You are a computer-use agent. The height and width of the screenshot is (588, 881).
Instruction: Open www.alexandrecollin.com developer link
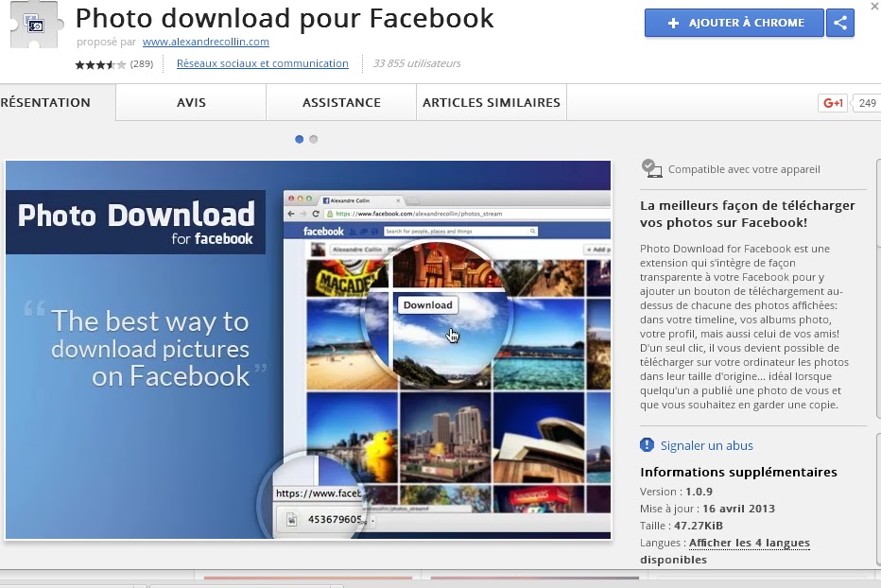(x=206, y=42)
